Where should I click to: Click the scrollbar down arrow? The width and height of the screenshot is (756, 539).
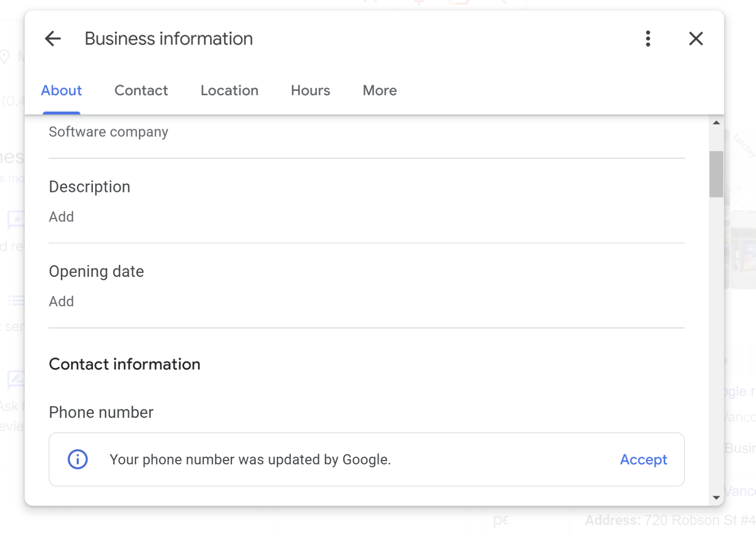pyautogui.click(x=716, y=498)
